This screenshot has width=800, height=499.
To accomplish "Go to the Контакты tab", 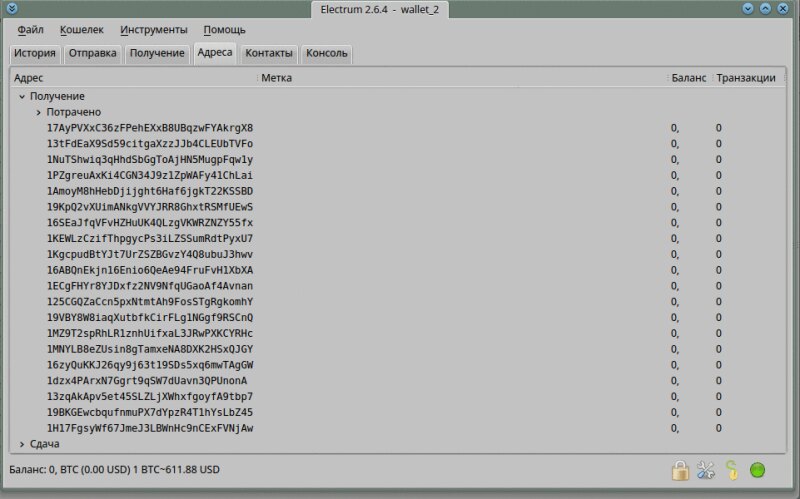I will point(269,53).
